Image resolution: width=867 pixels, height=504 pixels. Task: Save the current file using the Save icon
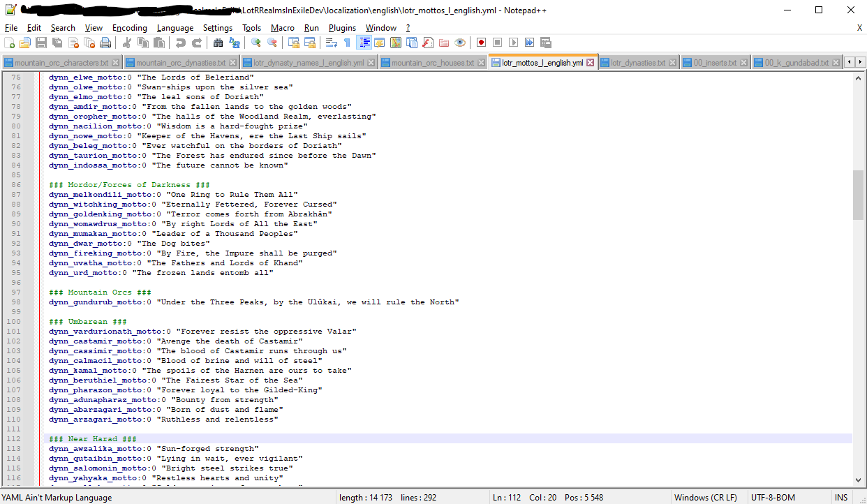[41, 43]
